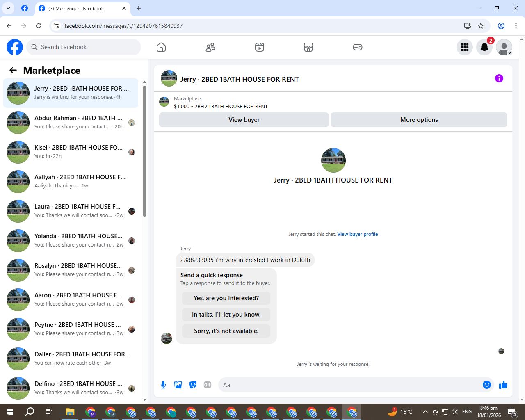Screen dimensions: 525x420
Task: Open File Explorer from the taskbar
Action: point(70,412)
